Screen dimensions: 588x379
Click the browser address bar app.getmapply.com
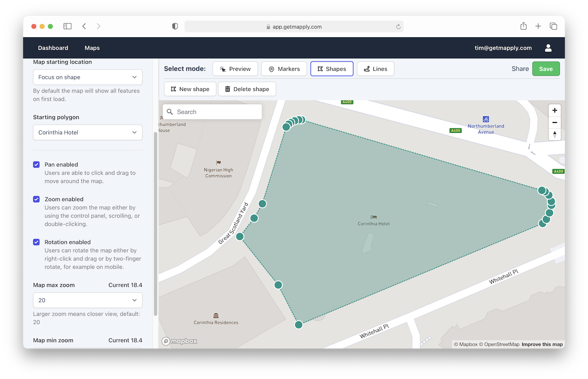coord(294,26)
